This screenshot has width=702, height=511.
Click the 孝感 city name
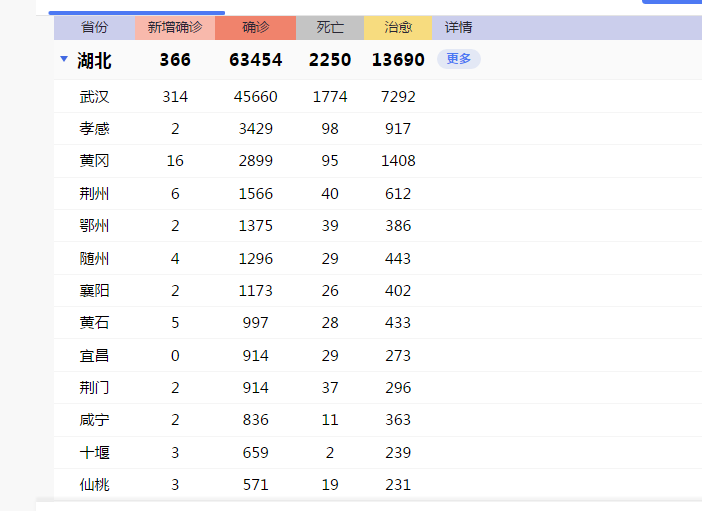(x=94, y=129)
